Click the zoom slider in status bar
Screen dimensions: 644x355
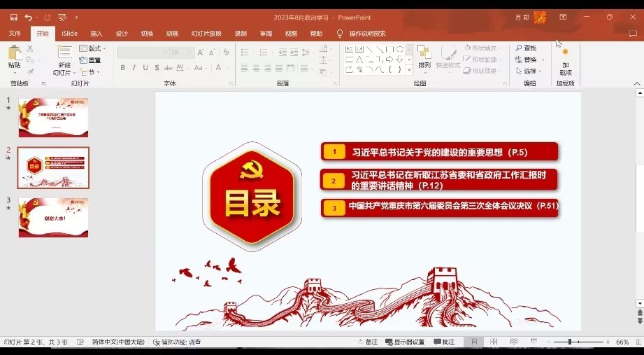(570, 342)
